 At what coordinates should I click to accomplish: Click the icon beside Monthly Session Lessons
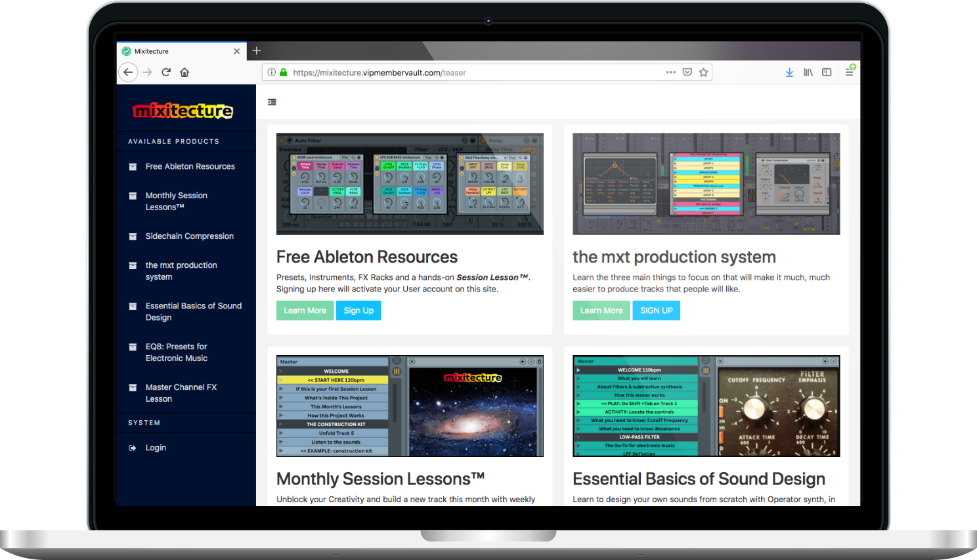[133, 196]
